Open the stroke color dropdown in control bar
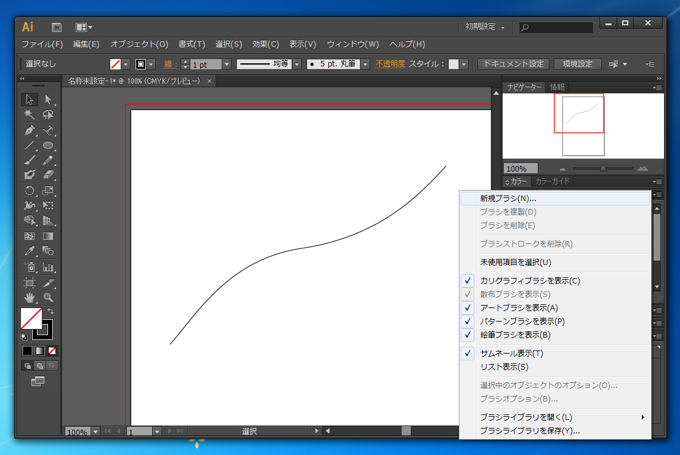680x455 pixels. (151, 64)
